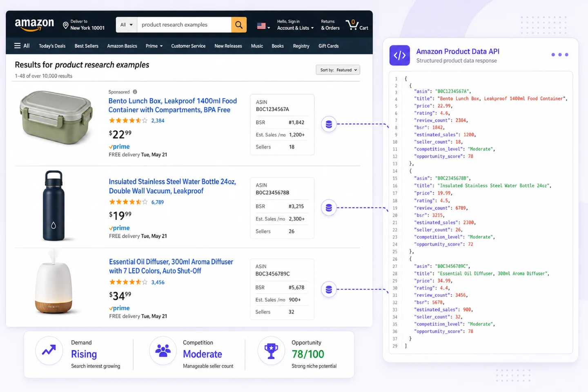Open the US flag language selector
This screenshot has width=588, height=392.
[x=263, y=26]
